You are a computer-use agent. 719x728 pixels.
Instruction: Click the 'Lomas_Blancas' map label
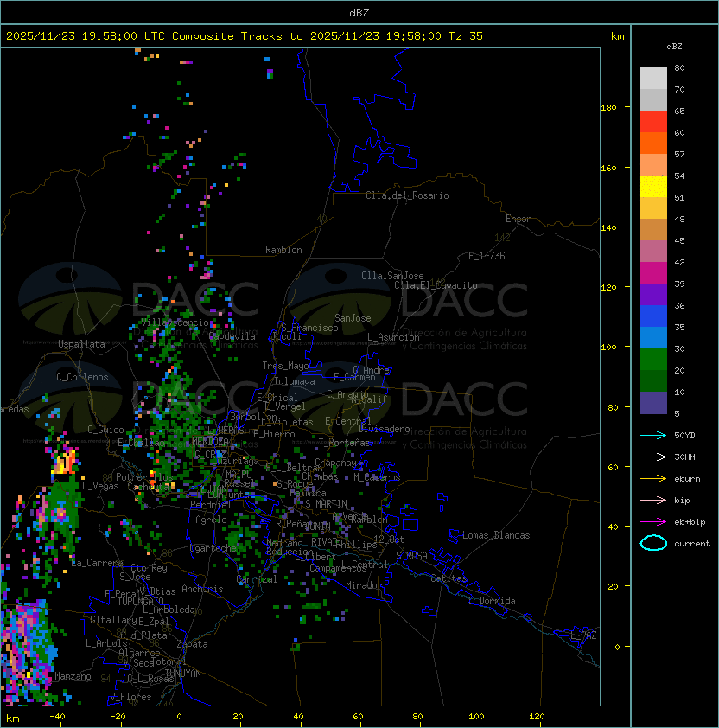pos(496,535)
